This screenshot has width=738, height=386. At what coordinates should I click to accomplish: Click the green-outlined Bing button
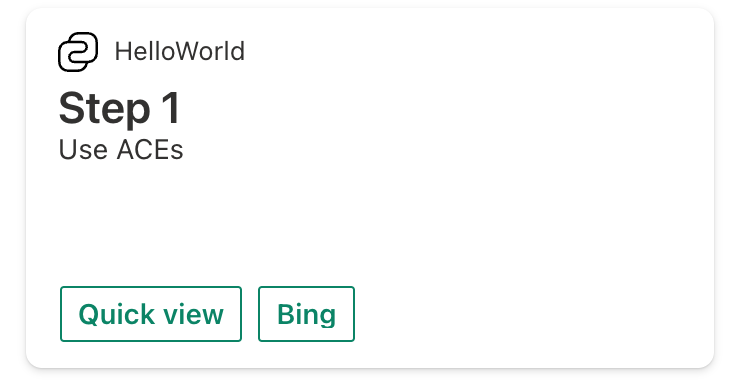pos(306,314)
